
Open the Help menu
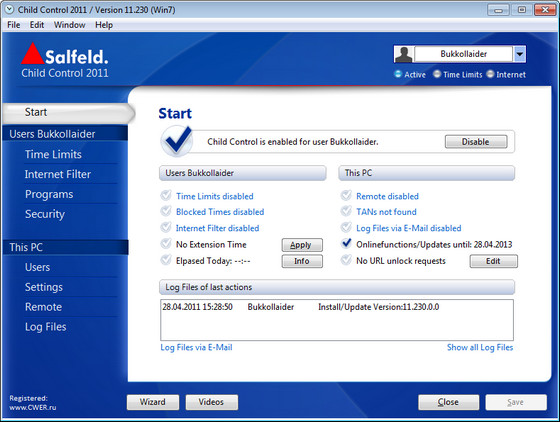click(104, 25)
